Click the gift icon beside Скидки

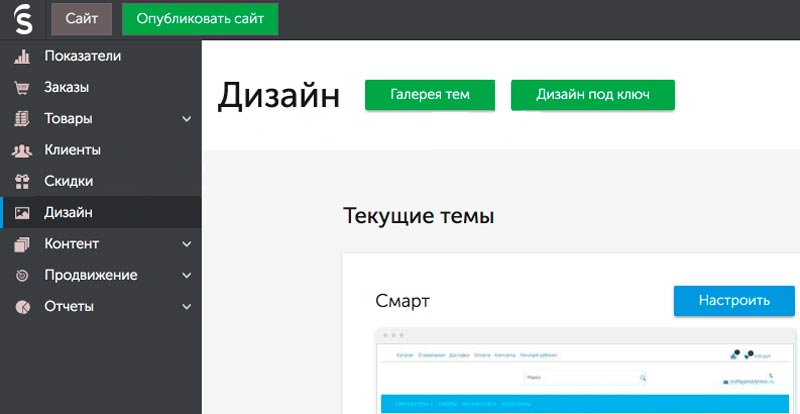(22, 182)
